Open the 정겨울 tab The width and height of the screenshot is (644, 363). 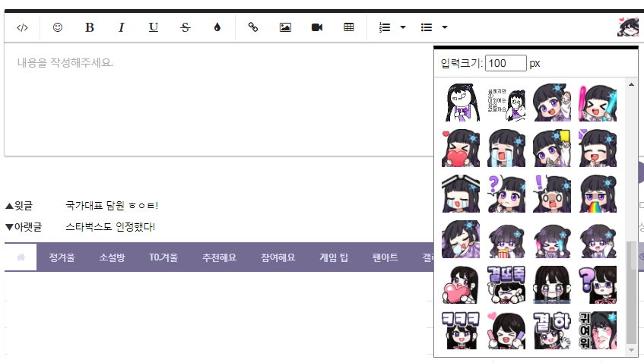pyautogui.click(x=62, y=257)
